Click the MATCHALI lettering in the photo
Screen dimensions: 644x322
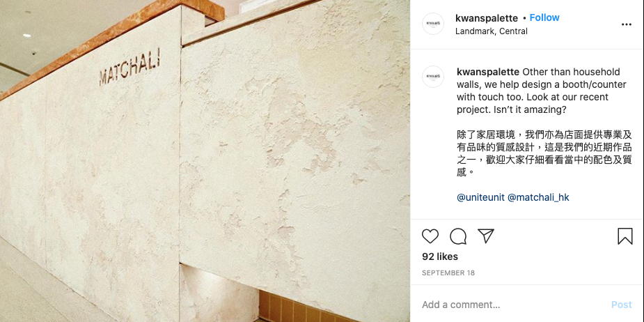coord(129,67)
